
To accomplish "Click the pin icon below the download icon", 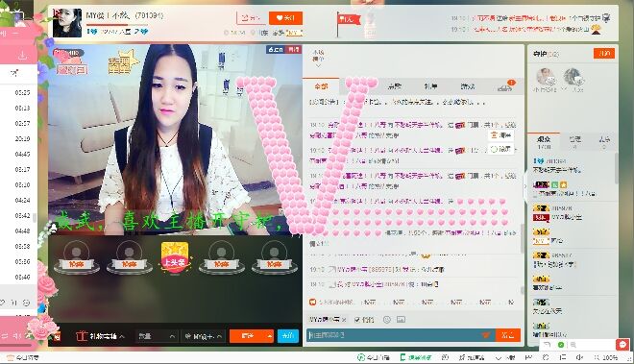I will 14,73.
